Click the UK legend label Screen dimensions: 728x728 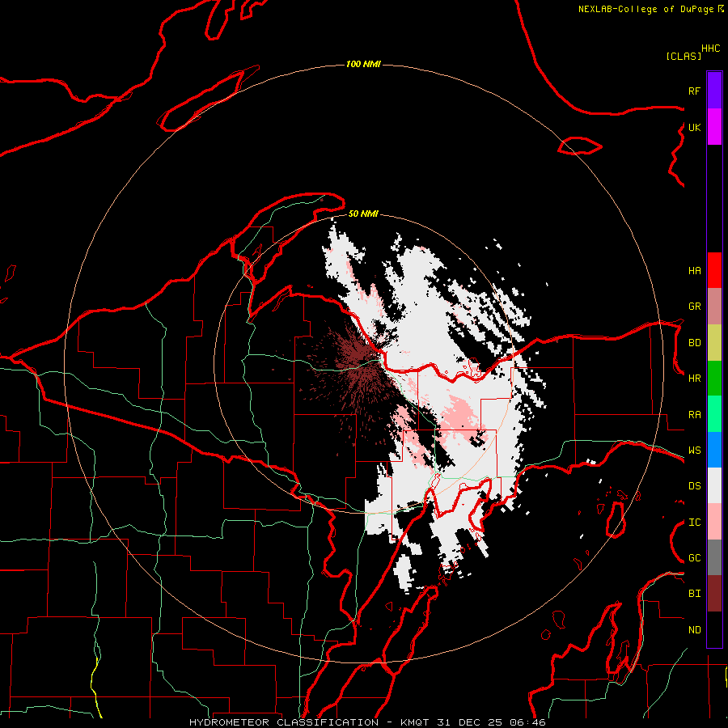point(694,127)
